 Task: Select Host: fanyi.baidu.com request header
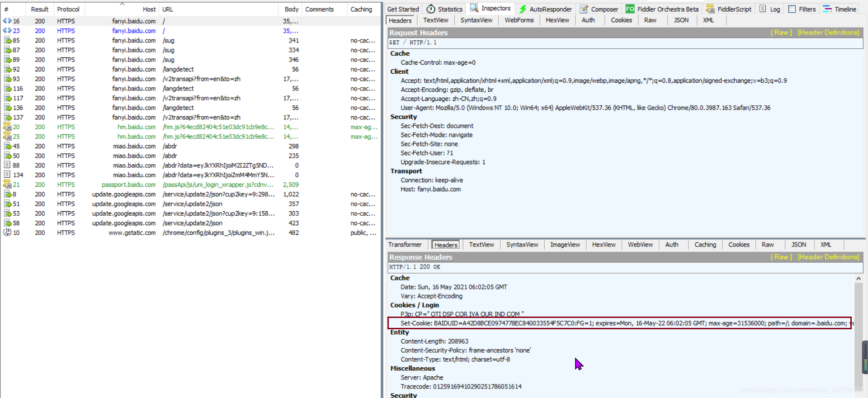430,189
